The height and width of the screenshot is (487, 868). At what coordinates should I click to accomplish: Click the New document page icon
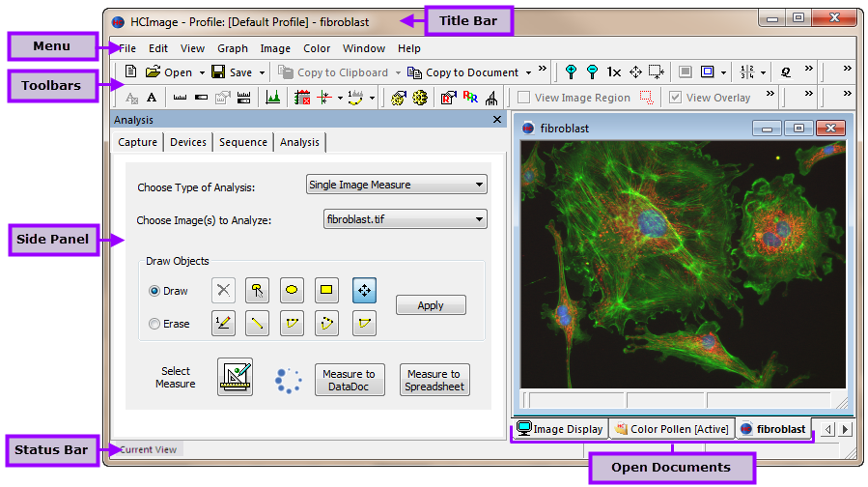[x=130, y=72]
